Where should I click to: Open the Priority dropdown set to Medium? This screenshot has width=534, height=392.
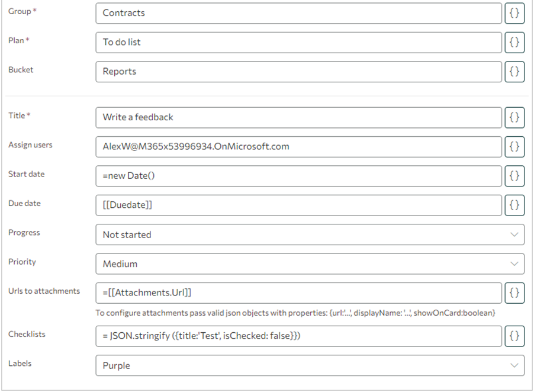[310, 264]
